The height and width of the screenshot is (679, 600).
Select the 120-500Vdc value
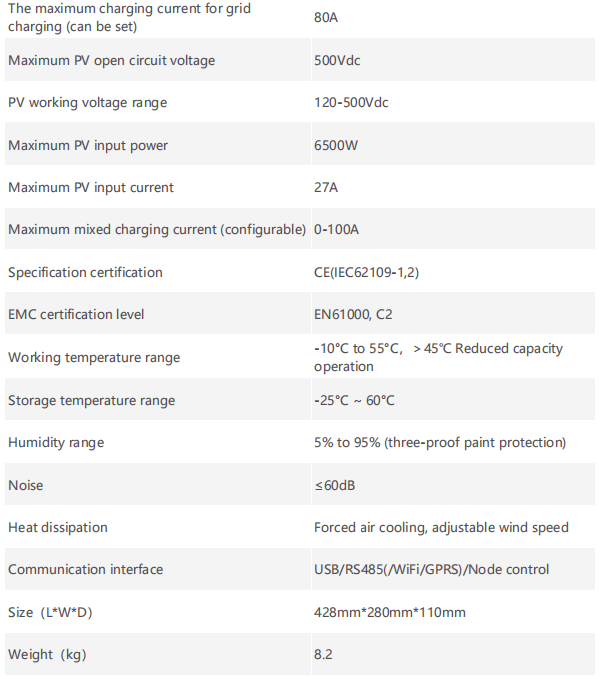click(351, 103)
